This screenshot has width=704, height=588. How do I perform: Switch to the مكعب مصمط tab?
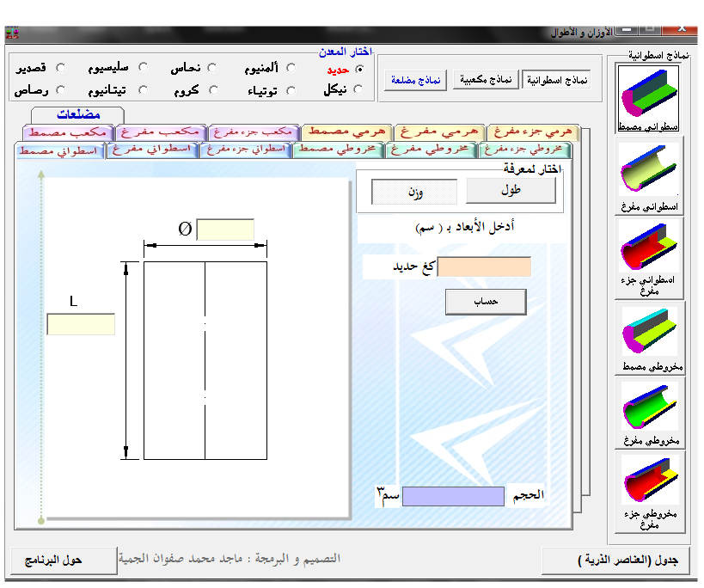68,132
